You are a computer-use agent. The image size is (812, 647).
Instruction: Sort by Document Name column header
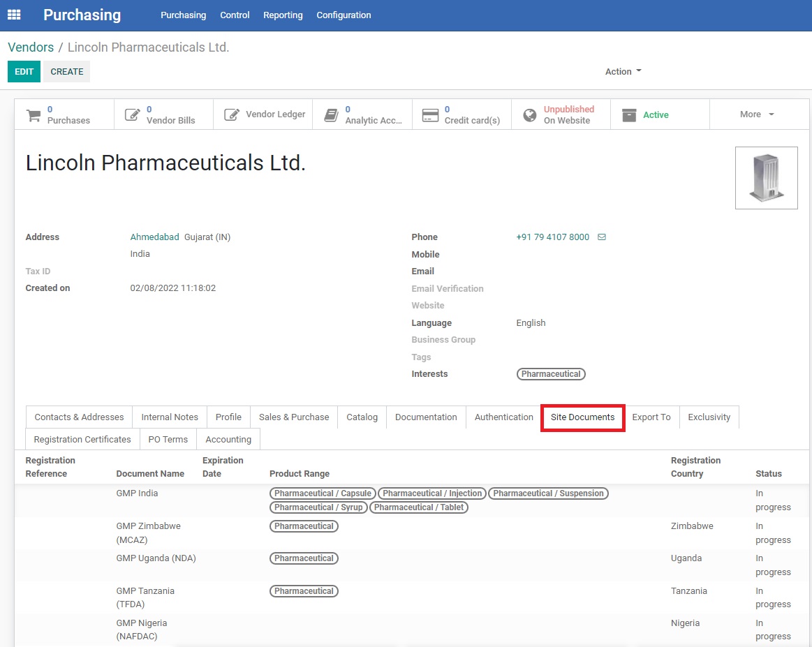pos(150,474)
